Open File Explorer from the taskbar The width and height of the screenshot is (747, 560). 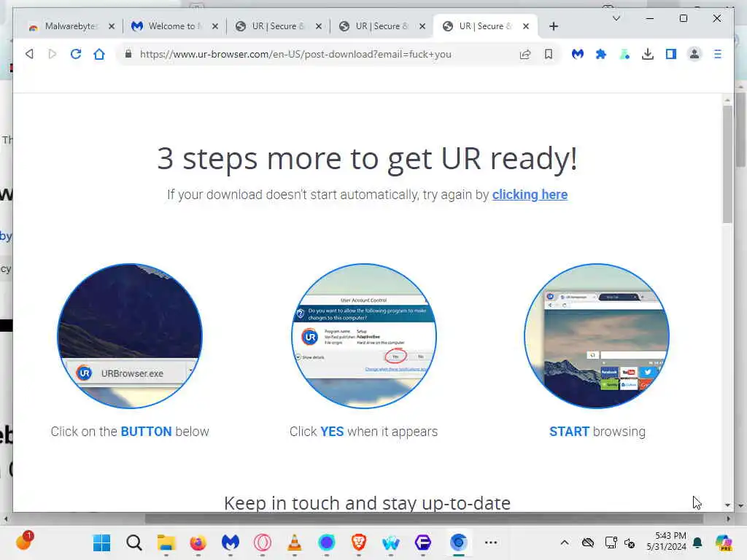(x=166, y=542)
